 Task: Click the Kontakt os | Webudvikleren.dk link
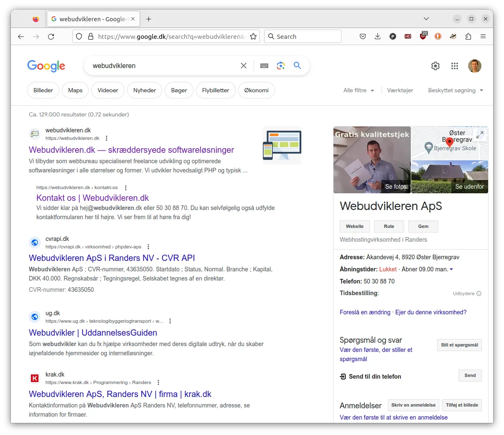pos(92,197)
